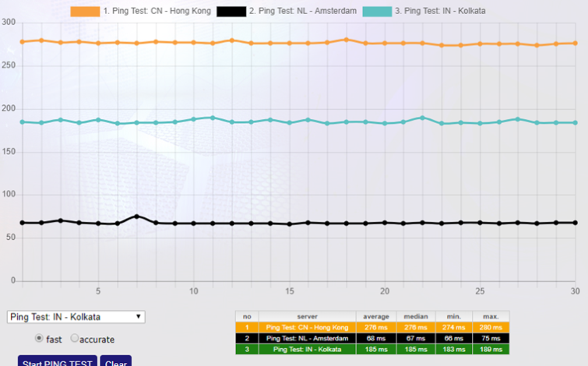The height and width of the screenshot is (366, 588).
Task: Click the 'median' column header
Action: tap(416, 317)
